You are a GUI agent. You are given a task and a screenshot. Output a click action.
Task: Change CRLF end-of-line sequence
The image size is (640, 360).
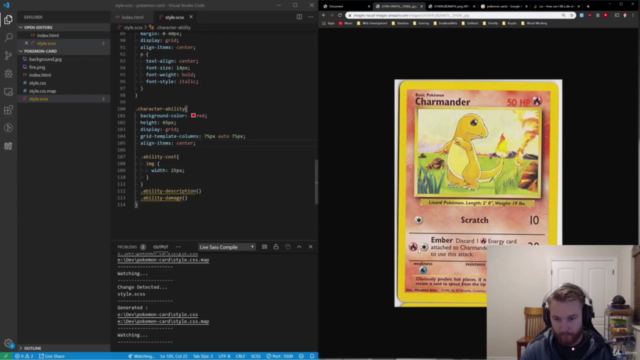(x=240, y=356)
